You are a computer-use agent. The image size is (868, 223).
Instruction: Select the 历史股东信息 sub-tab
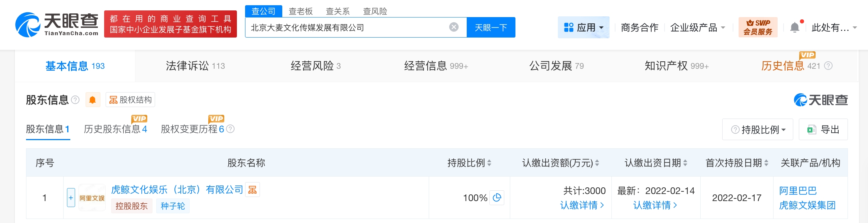(115, 129)
